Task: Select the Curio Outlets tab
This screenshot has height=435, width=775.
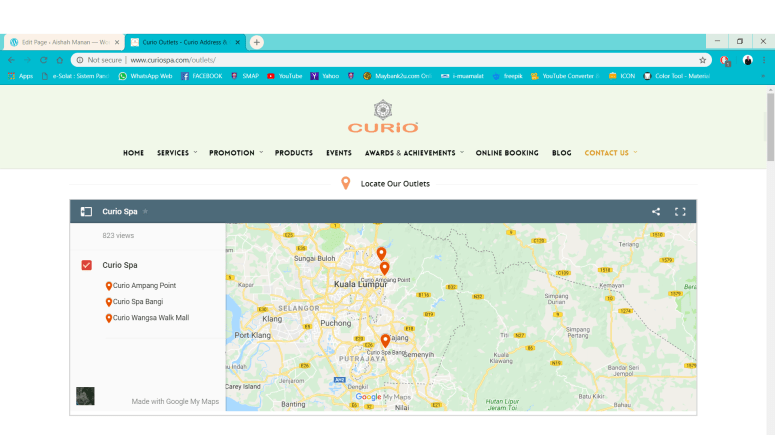Action: pos(185,43)
